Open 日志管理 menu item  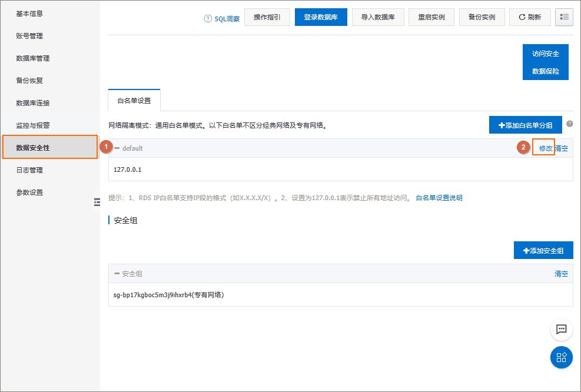[29, 170]
